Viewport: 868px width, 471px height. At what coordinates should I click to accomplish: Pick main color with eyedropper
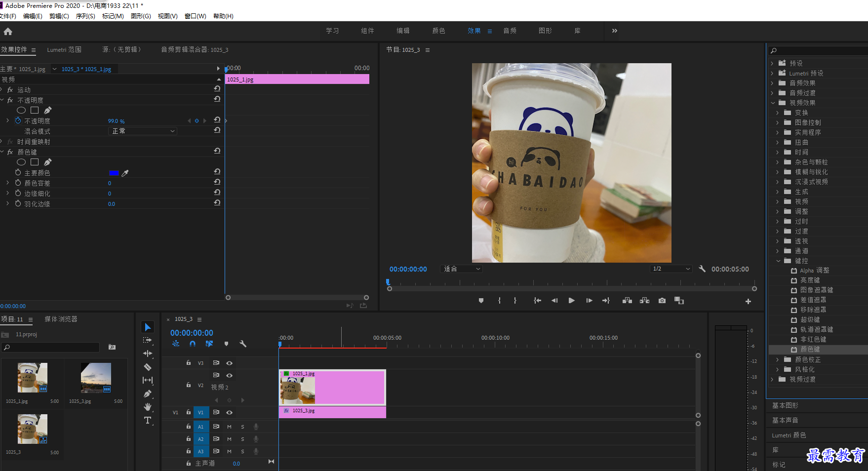pos(125,173)
